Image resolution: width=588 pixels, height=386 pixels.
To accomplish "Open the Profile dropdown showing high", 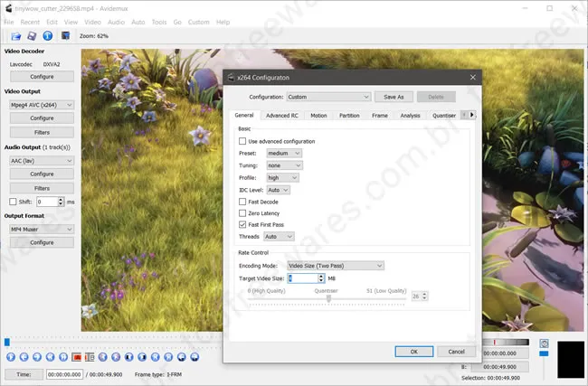I will (282, 178).
